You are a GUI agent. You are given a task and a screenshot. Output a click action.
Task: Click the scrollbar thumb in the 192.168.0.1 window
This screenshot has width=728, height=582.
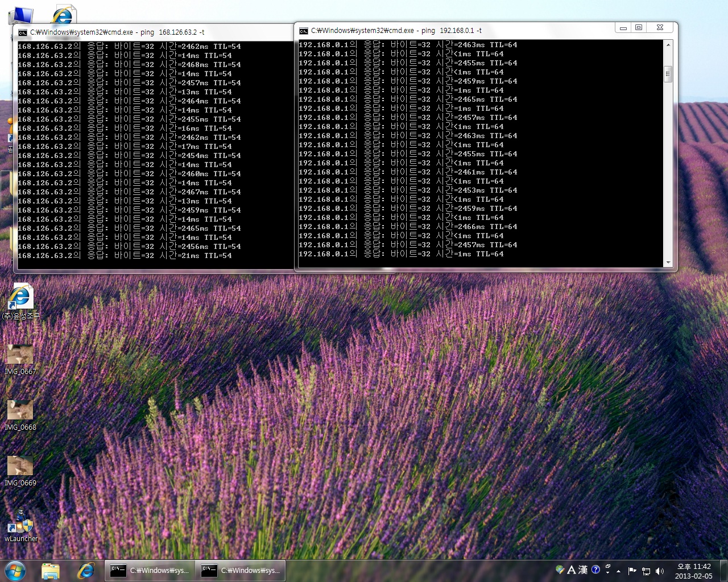pyautogui.click(x=668, y=74)
